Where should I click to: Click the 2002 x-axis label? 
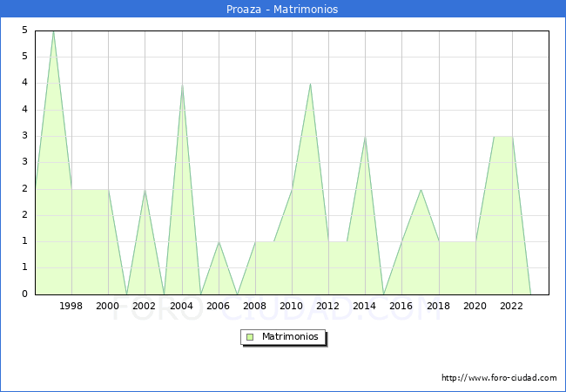pos(145,306)
